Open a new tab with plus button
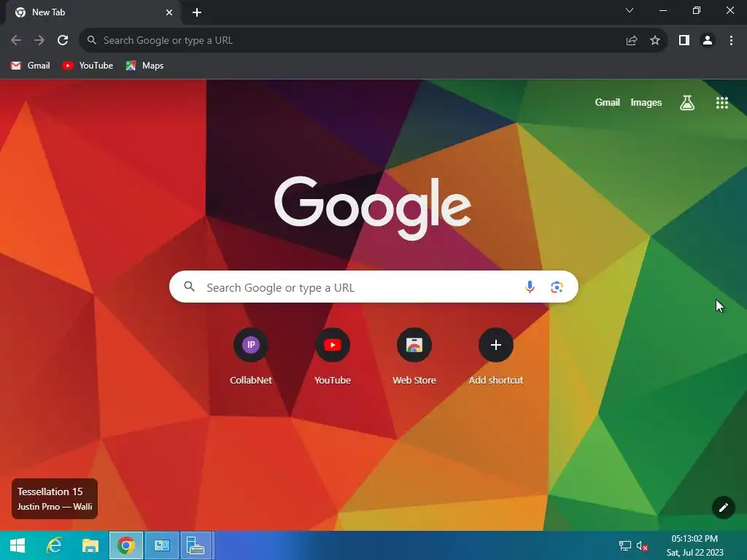The width and height of the screenshot is (747, 560). click(x=197, y=12)
